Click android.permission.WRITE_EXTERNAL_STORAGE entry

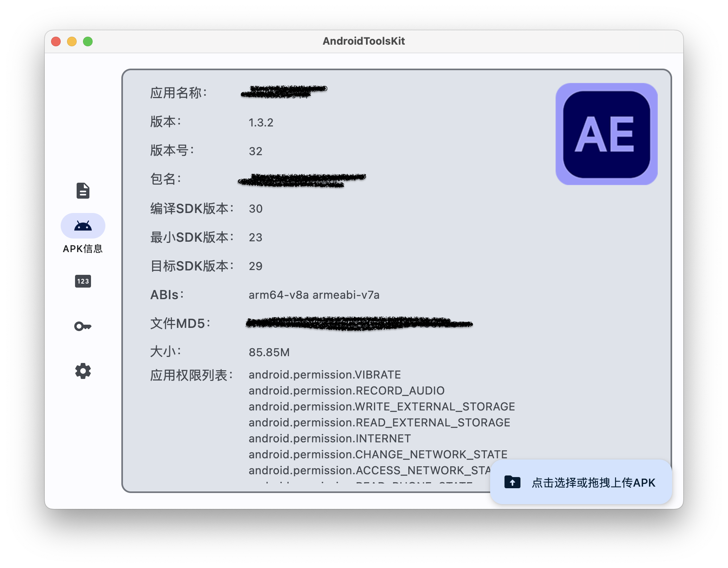pos(382,406)
